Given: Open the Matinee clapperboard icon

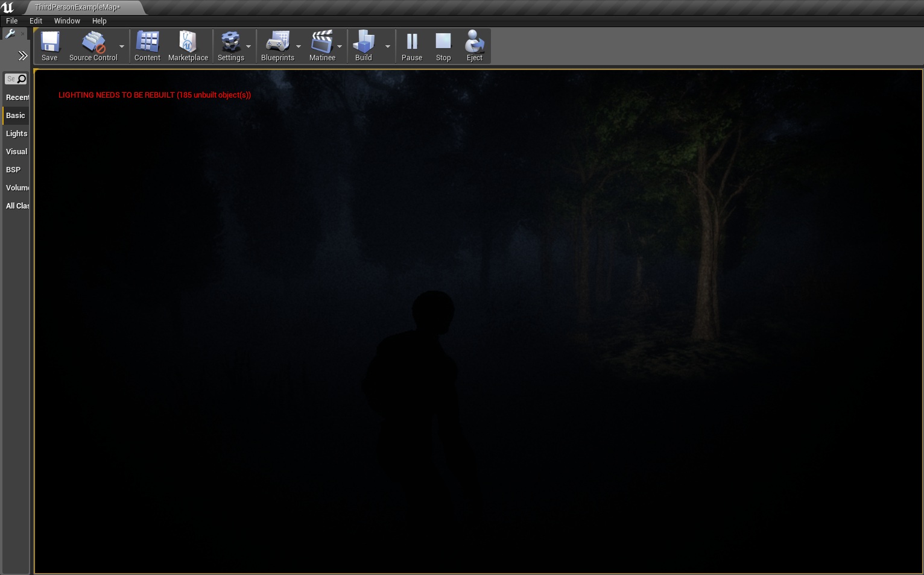Looking at the screenshot, I should tap(322, 42).
